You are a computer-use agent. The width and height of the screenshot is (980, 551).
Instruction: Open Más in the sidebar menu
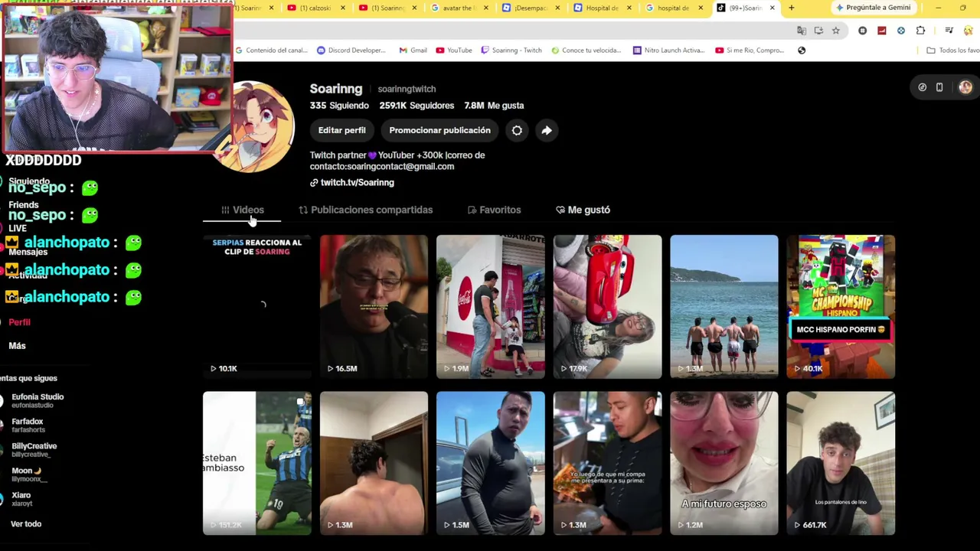17,346
